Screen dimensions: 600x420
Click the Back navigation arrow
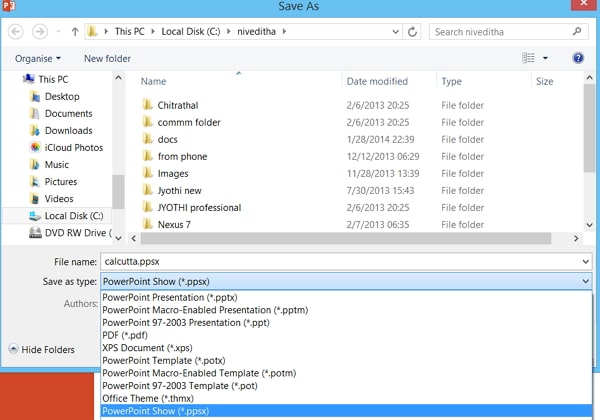click(x=15, y=32)
